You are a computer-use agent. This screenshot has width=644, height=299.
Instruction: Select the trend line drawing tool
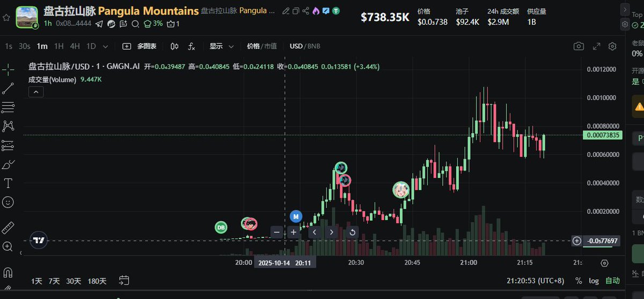[x=8, y=89]
